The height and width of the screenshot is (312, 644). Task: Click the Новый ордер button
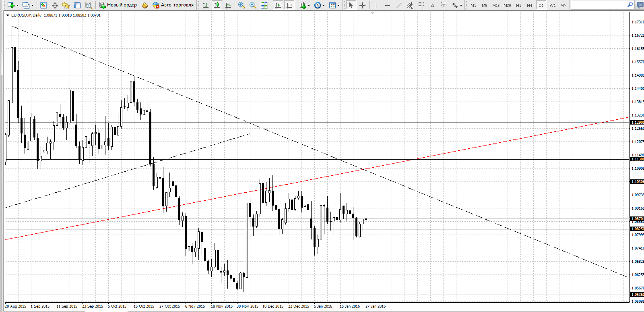click(118, 5)
